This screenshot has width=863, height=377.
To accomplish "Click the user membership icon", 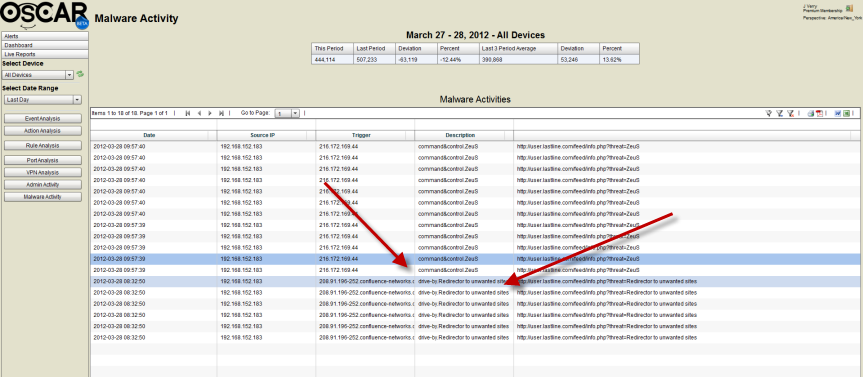I will (x=850, y=8).
